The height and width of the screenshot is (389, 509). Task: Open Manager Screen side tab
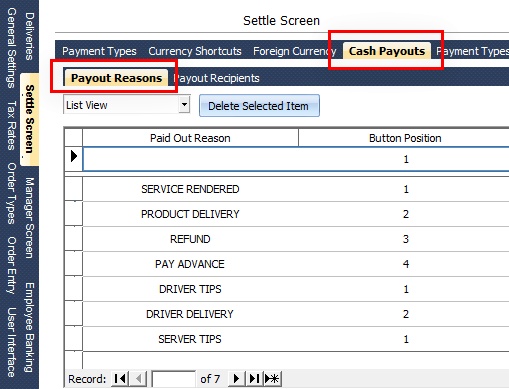point(30,218)
